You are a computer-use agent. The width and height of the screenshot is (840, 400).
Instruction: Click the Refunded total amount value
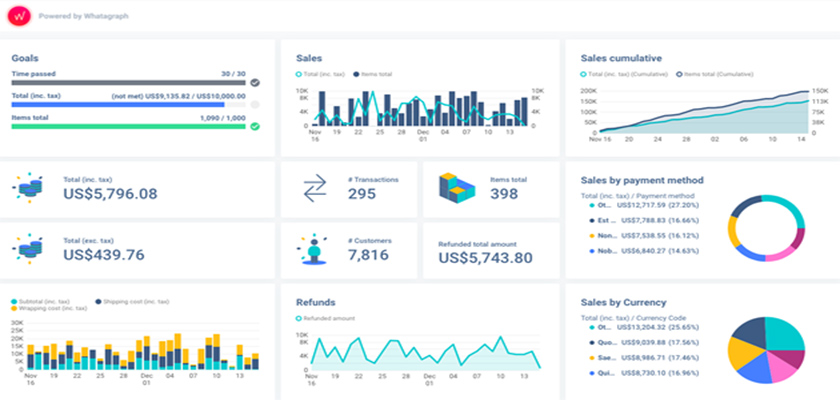[x=485, y=257]
